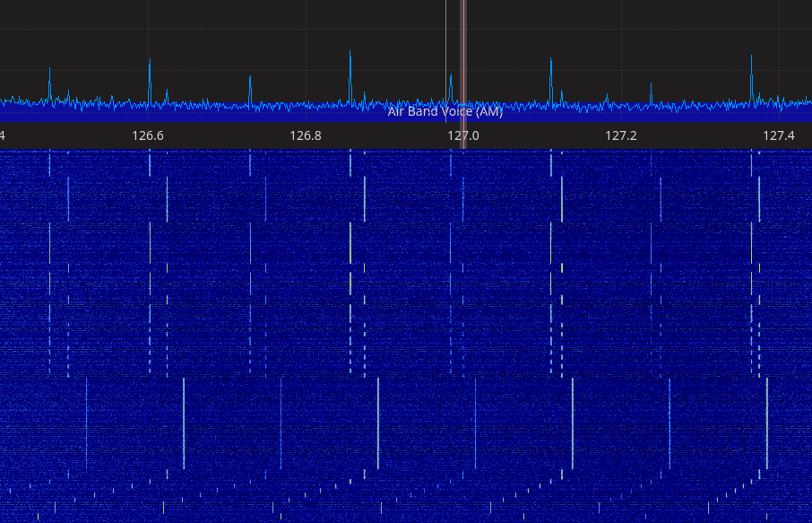Select the Air Band Voice (AM) band label

click(x=445, y=112)
